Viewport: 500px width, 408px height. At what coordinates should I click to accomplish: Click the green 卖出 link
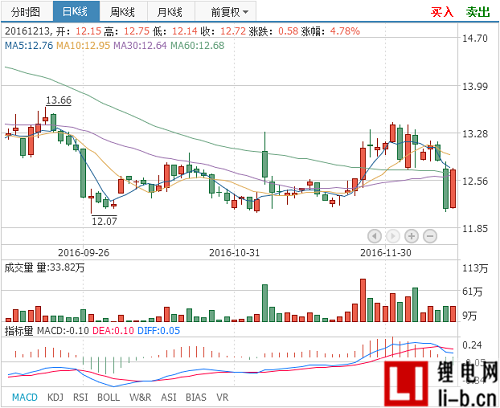(x=478, y=12)
